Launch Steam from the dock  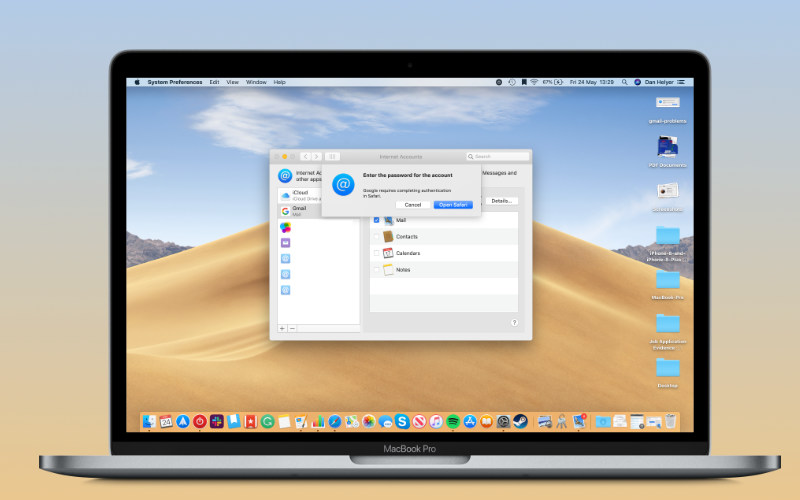pyautogui.click(x=520, y=421)
